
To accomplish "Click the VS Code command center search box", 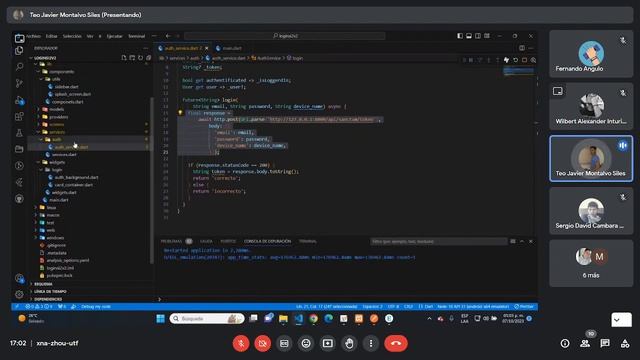I will [284, 36].
